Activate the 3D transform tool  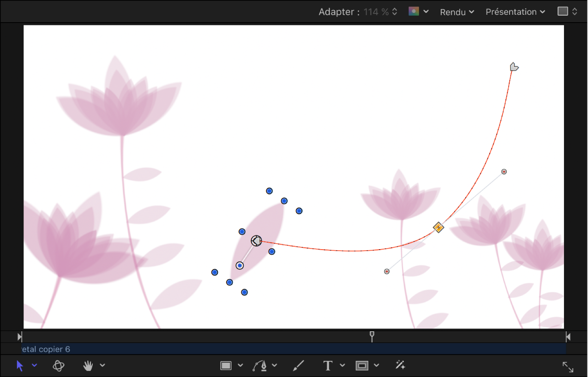[59, 365]
